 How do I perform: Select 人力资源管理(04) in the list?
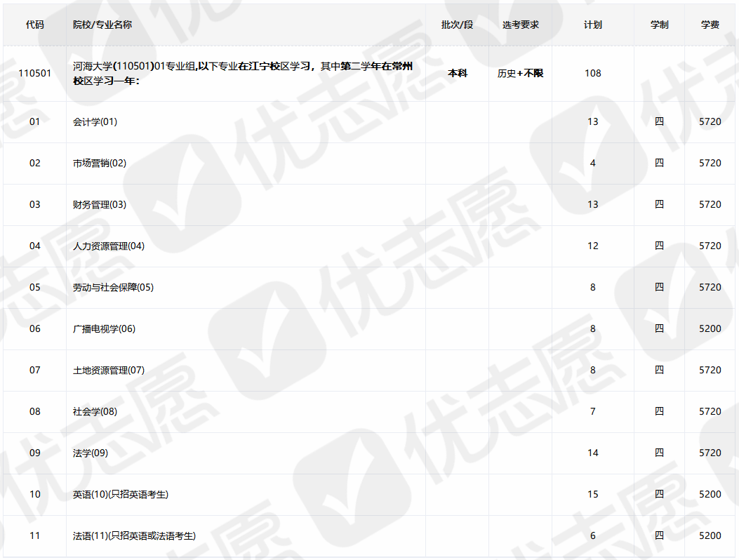click(x=109, y=246)
